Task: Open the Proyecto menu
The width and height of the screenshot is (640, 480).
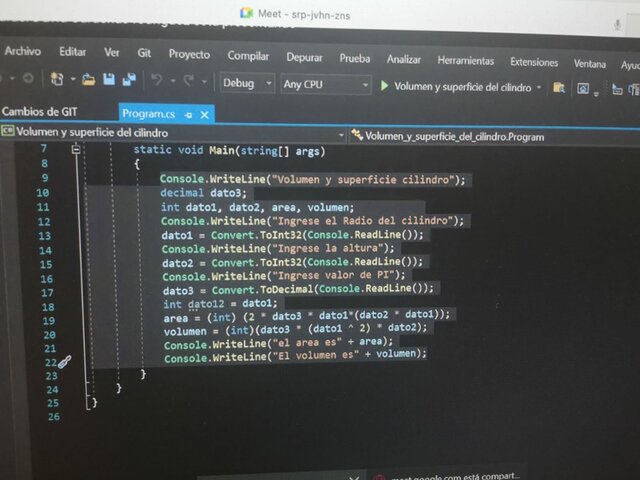Action: [189, 54]
